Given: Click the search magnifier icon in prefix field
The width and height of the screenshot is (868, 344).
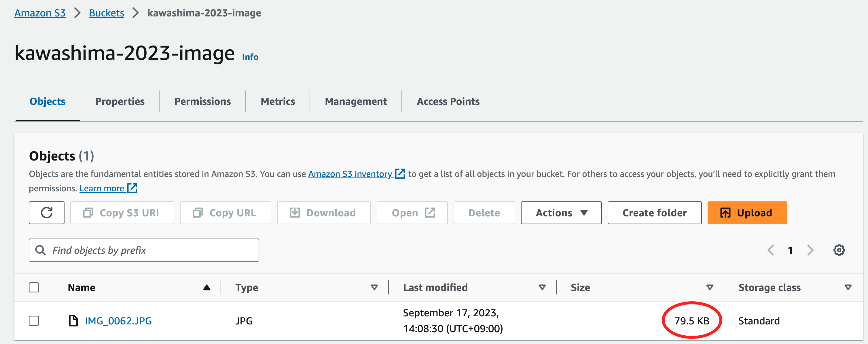Looking at the screenshot, I should (40, 250).
